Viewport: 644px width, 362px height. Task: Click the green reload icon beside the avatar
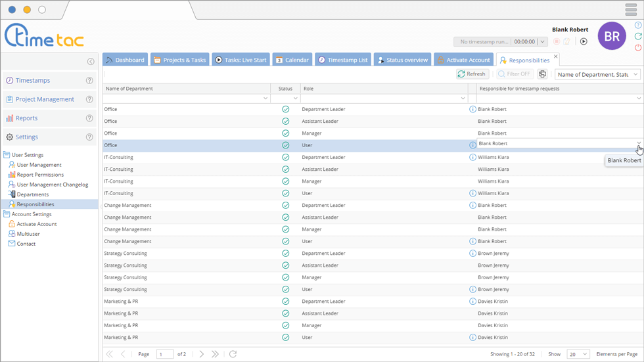(x=637, y=37)
